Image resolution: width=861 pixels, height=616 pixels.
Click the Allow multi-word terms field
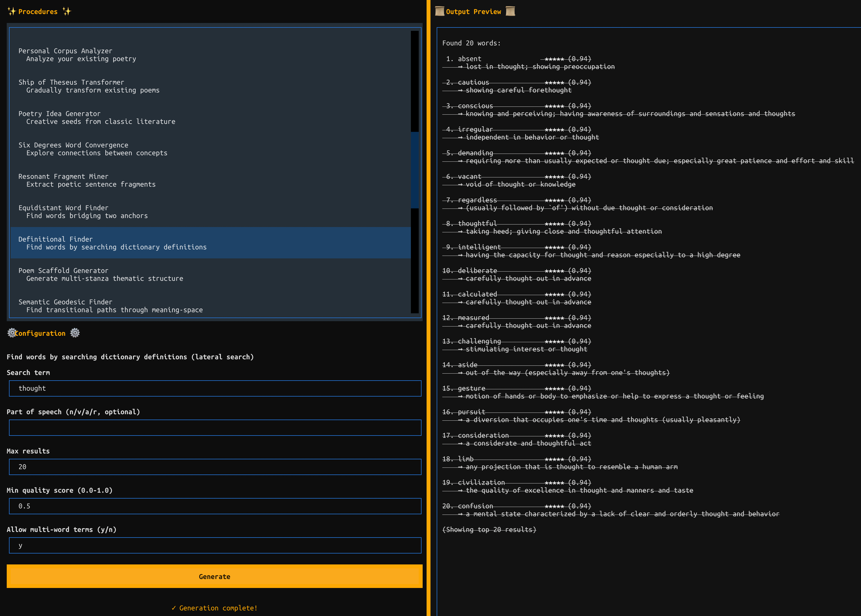pos(215,545)
